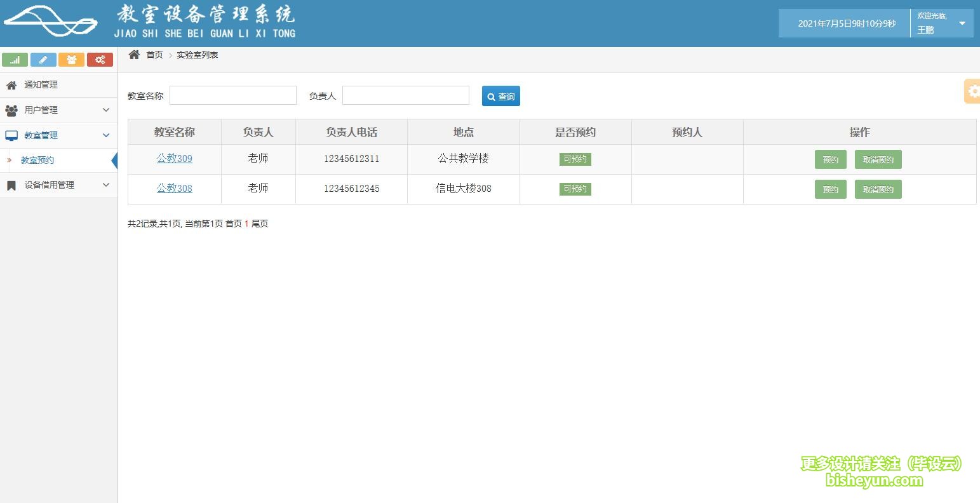Collapse the 教室管理 sidebar menu

pyautogui.click(x=41, y=135)
